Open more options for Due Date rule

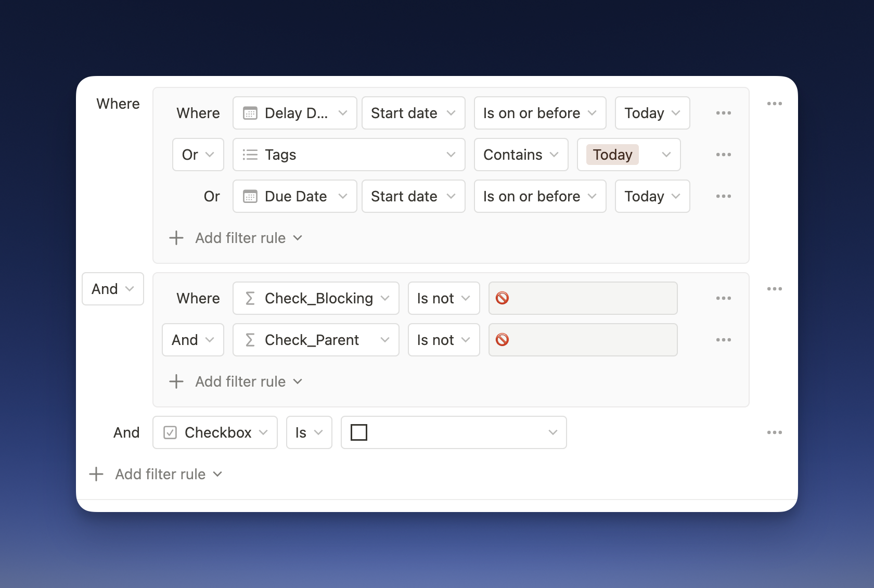click(723, 196)
